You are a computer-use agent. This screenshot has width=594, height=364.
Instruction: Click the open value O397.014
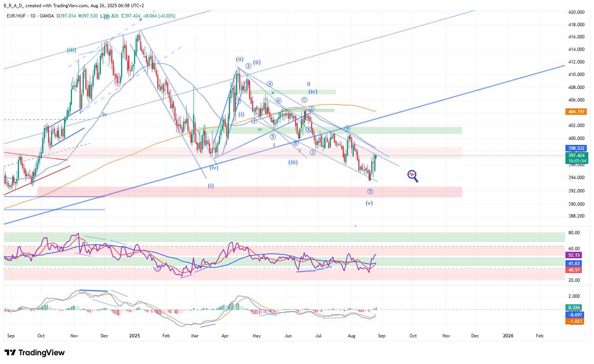(x=67, y=16)
